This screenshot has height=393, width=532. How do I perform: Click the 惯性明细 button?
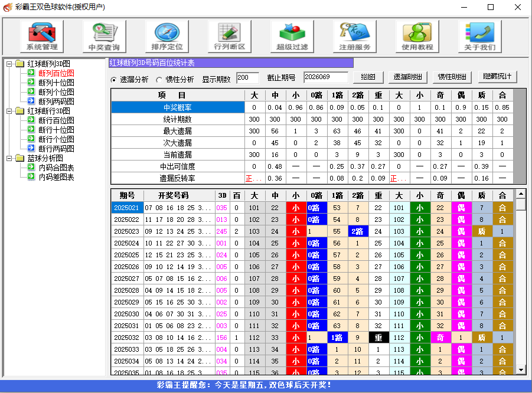(x=452, y=77)
